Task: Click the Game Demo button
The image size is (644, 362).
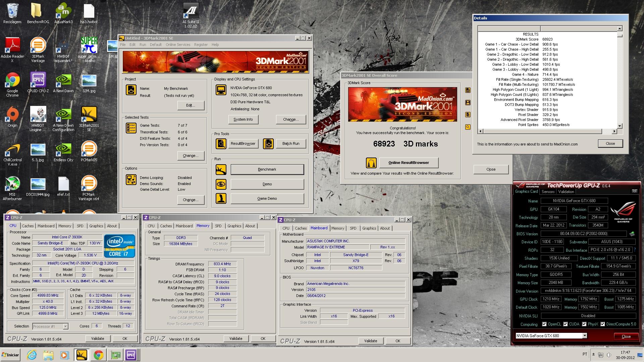Action: pos(267,199)
